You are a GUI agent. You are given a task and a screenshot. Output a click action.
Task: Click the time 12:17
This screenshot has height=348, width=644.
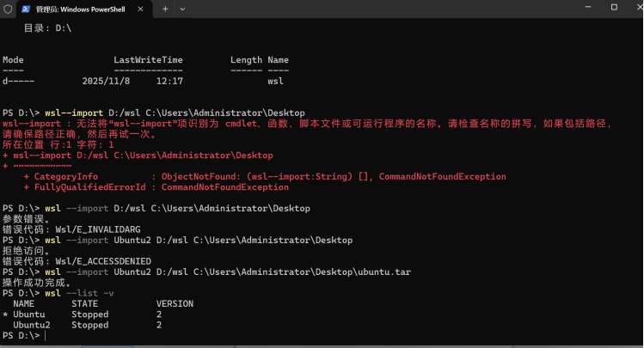click(x=169, y=82)
